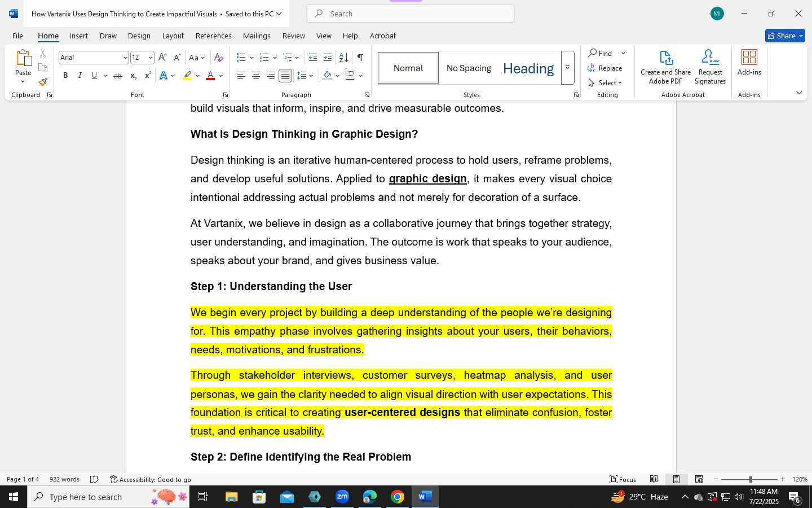812x508 pixels.
Task: Switch to the Insert tab
Action: pyautogui.click(x=79, y=36)
